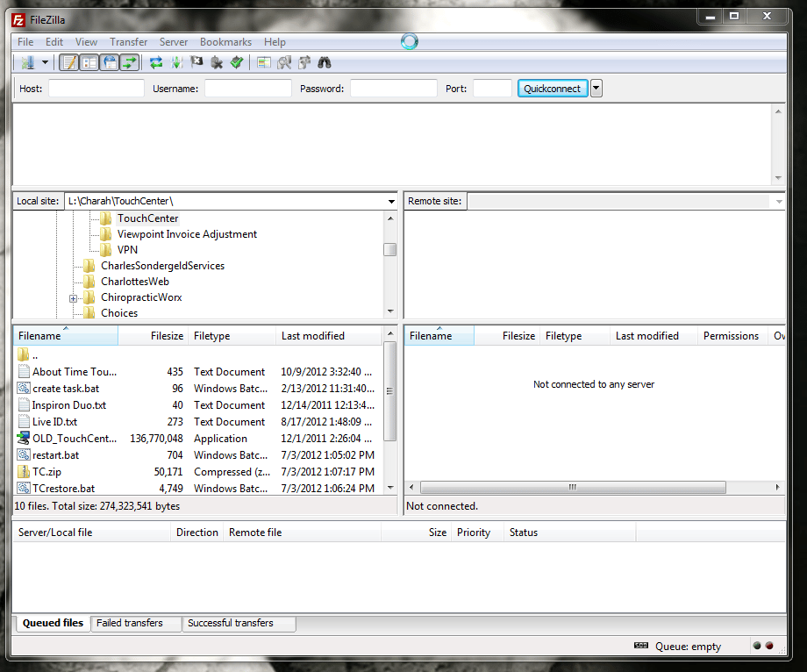Select the VPN folder

[127, 249]
